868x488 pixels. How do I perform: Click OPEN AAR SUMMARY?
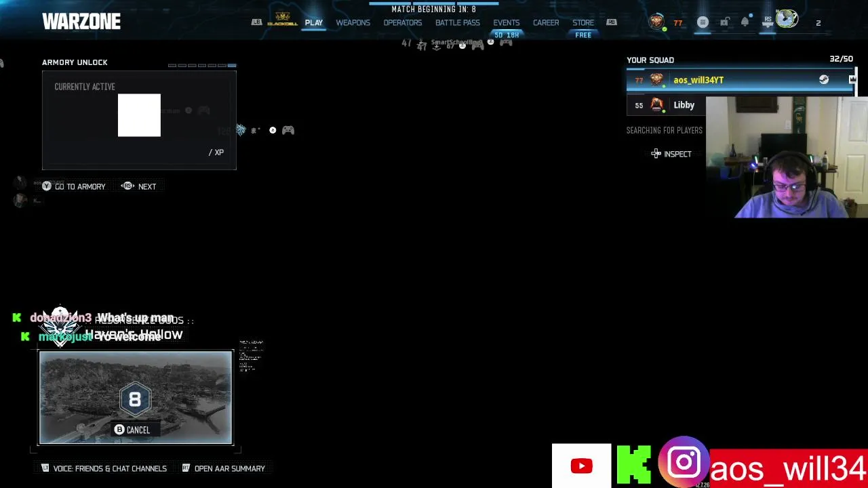[x=230, y=468]
